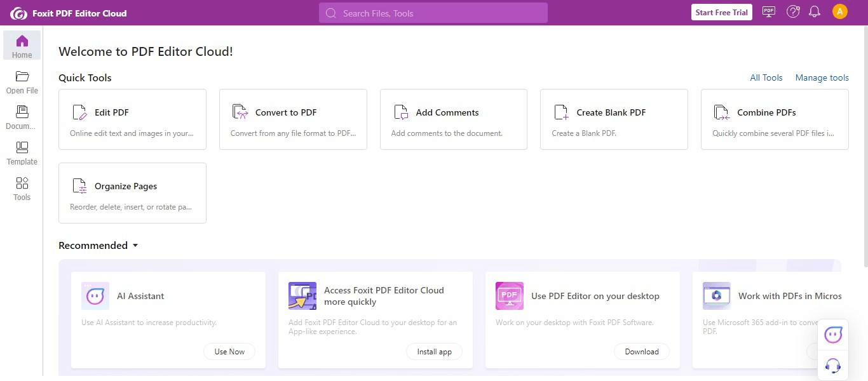Open the account avatar menu

pos(840,11)
